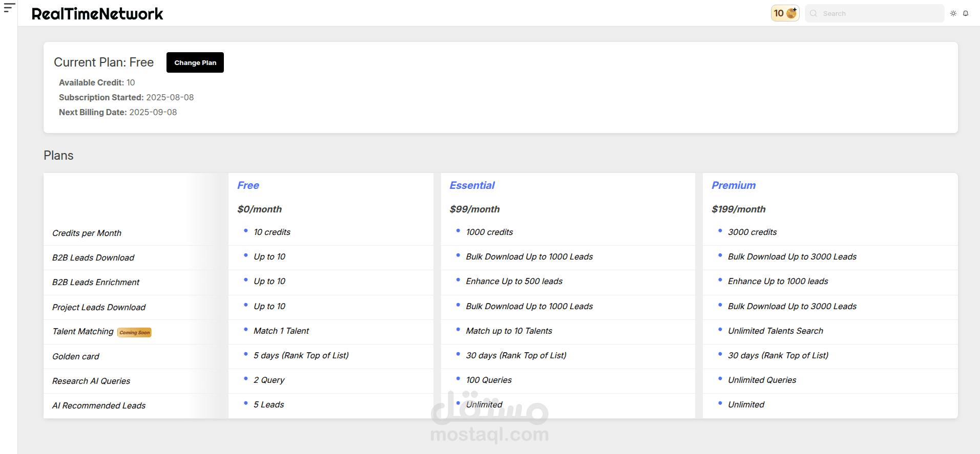Click the Coming Soon badge

135,333
